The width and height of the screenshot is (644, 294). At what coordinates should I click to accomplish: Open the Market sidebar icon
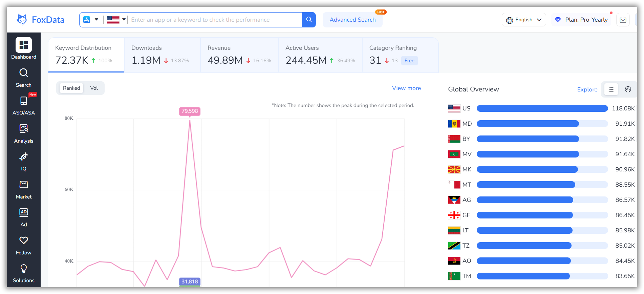[24, 185]
